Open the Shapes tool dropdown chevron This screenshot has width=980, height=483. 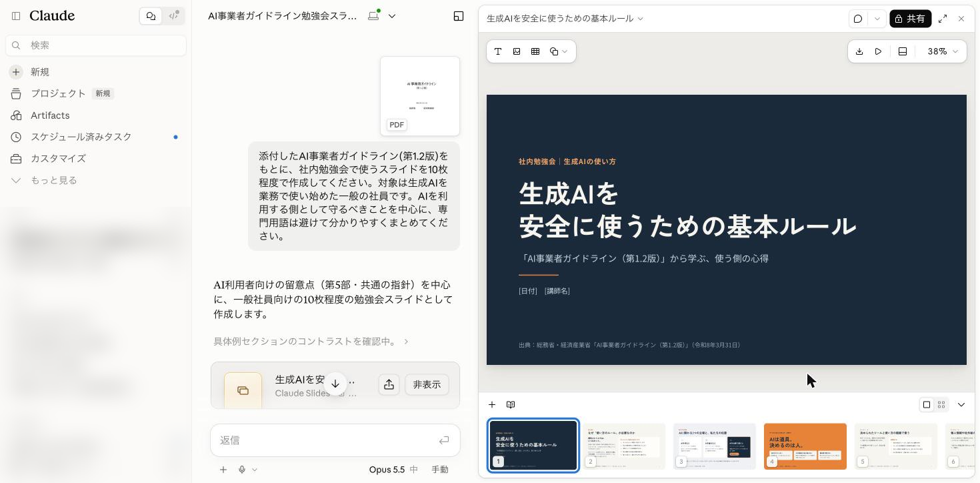point(565,51)
